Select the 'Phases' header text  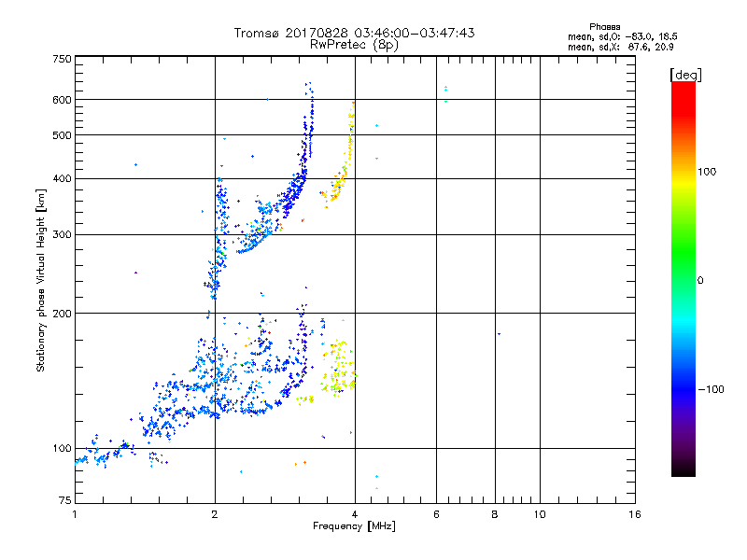click(604, 27)
